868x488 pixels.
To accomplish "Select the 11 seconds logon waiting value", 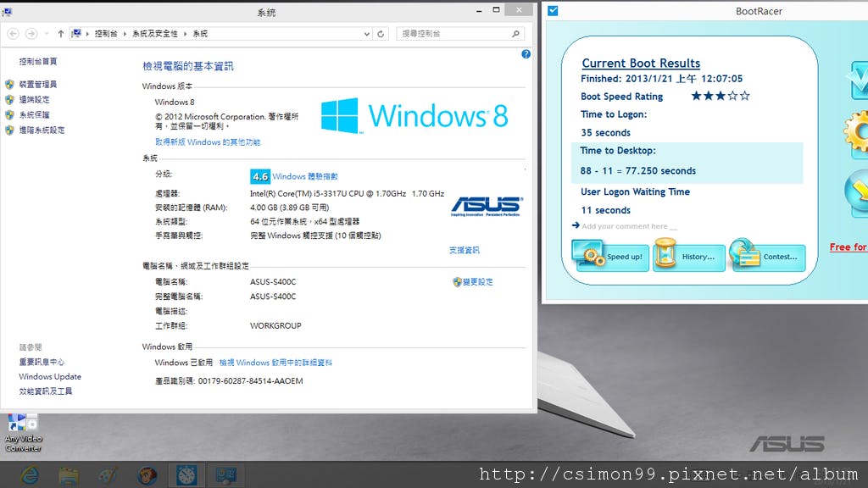I will coord(605,210).
